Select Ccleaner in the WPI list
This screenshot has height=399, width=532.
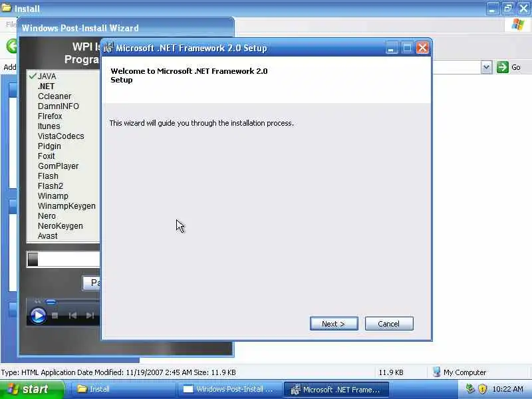coord(55,96)
